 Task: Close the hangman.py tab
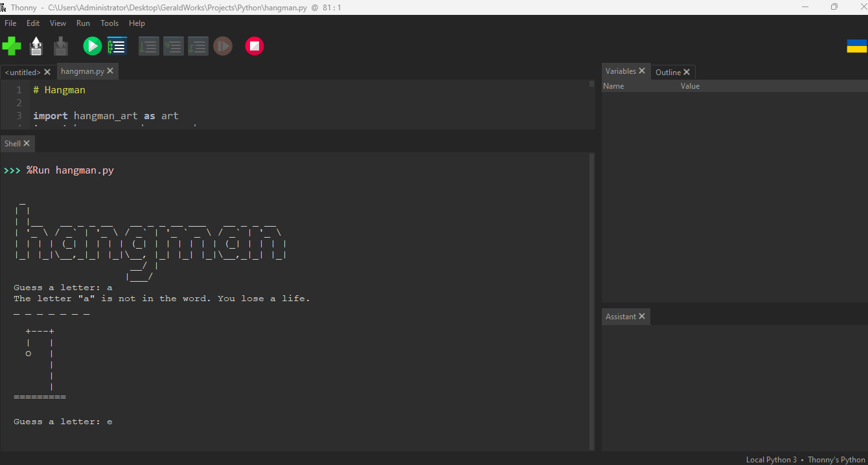coord(110,71)
